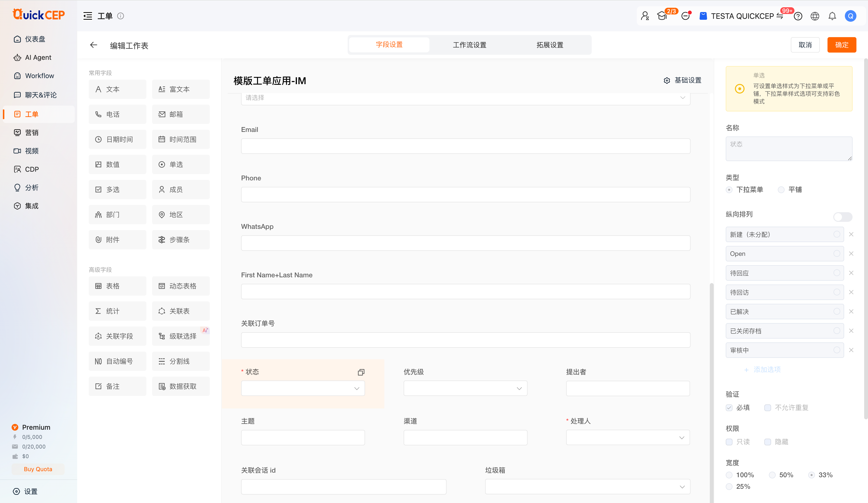Click the 确定 confirm button
The image size is (868, 503).
click(x=841, y=45)
